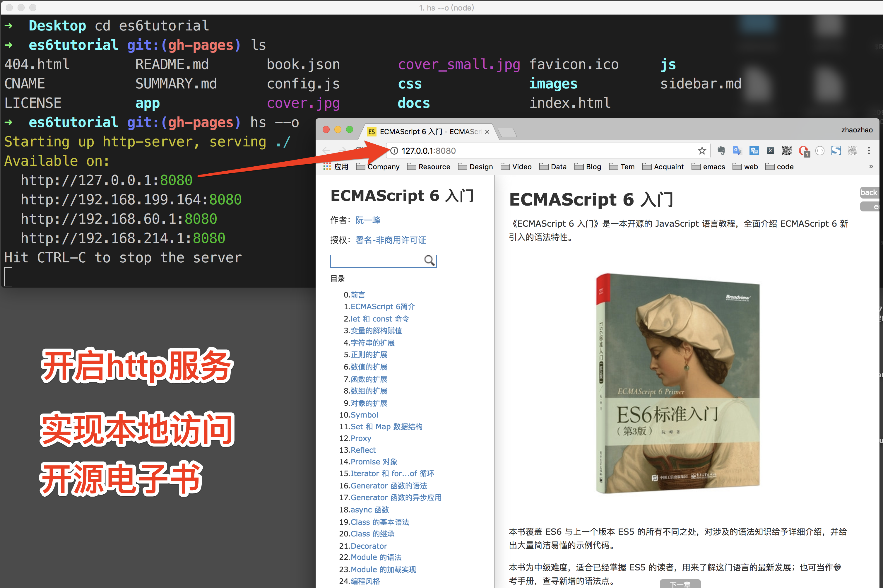The image size is (883, 588).
Task: Open the QR code generator extension
Action: (787, 151)
